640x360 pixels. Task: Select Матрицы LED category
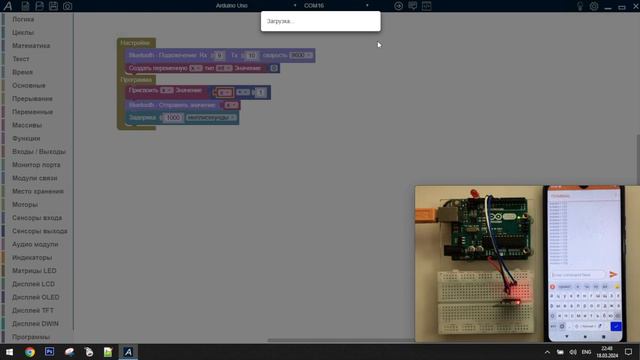[34, 271]
